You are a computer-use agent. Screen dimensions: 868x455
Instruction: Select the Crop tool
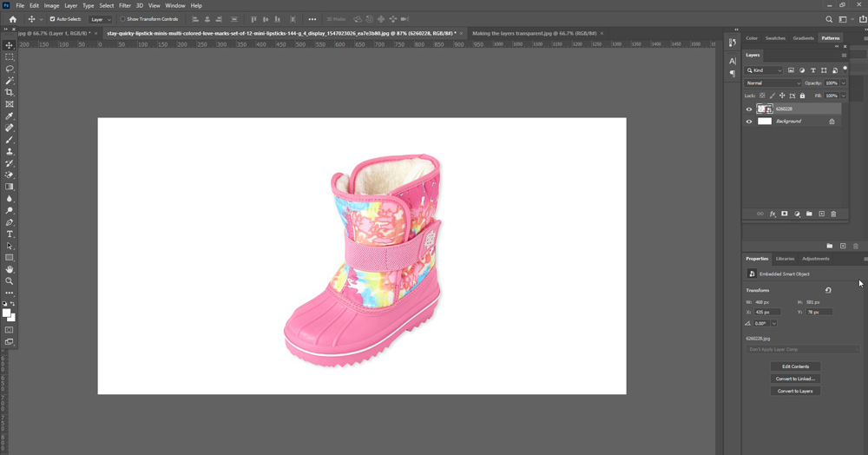click(x=10, y=92)
